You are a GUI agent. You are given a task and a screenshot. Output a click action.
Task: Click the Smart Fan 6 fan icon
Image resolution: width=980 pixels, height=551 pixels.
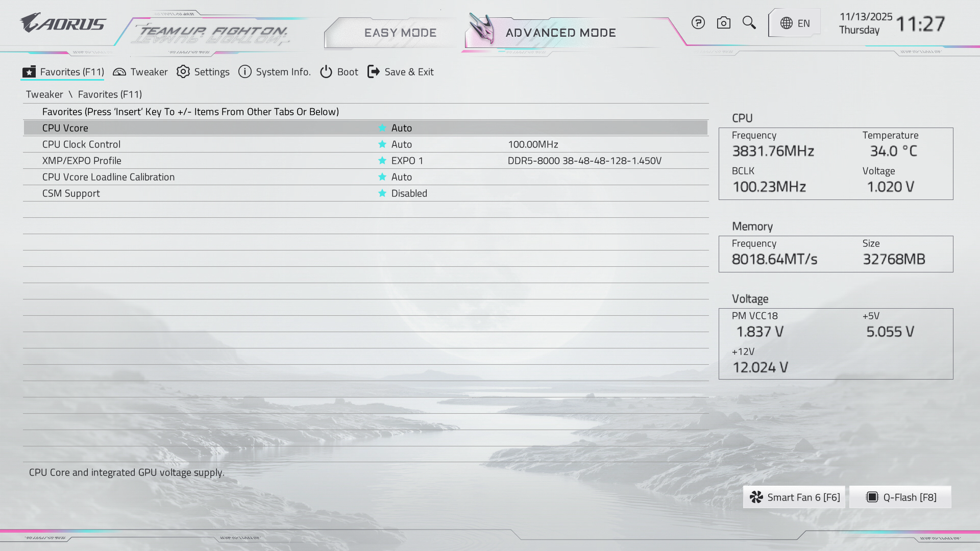[x=756, y=497]
